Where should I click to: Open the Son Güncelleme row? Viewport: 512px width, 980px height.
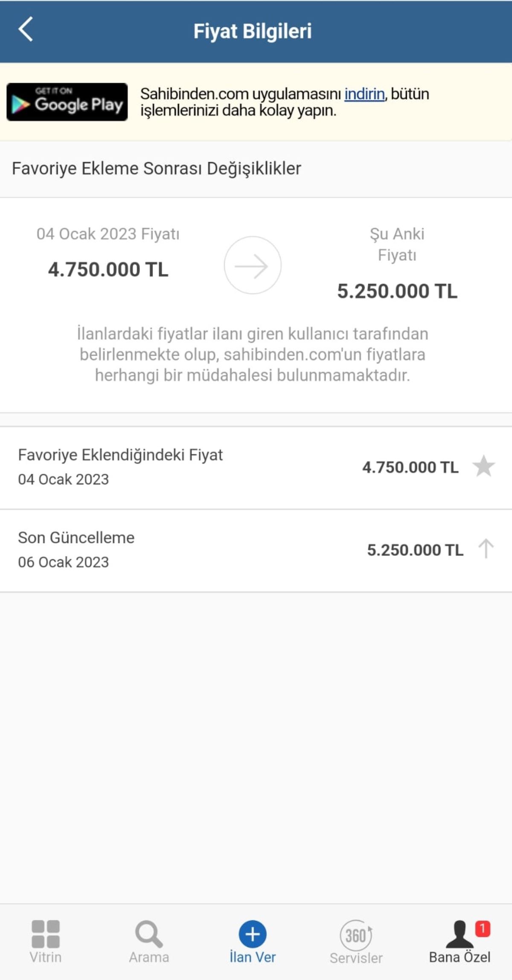pos(256,550)
